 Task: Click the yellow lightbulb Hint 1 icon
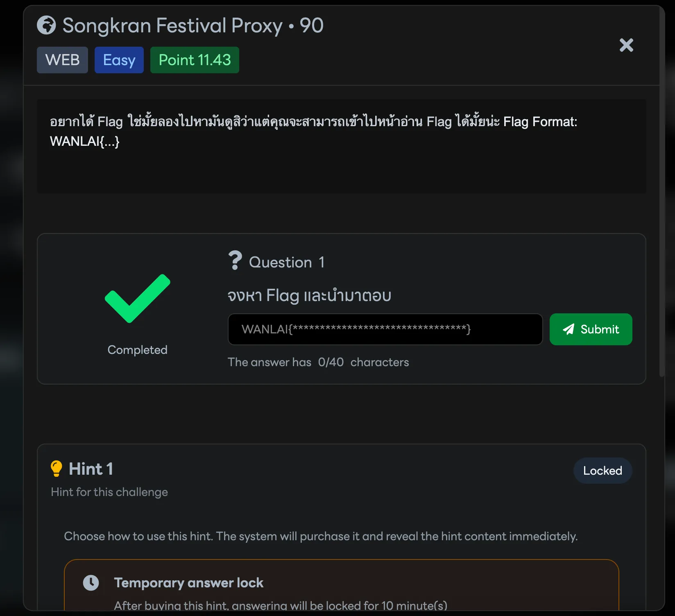[56, 469]
